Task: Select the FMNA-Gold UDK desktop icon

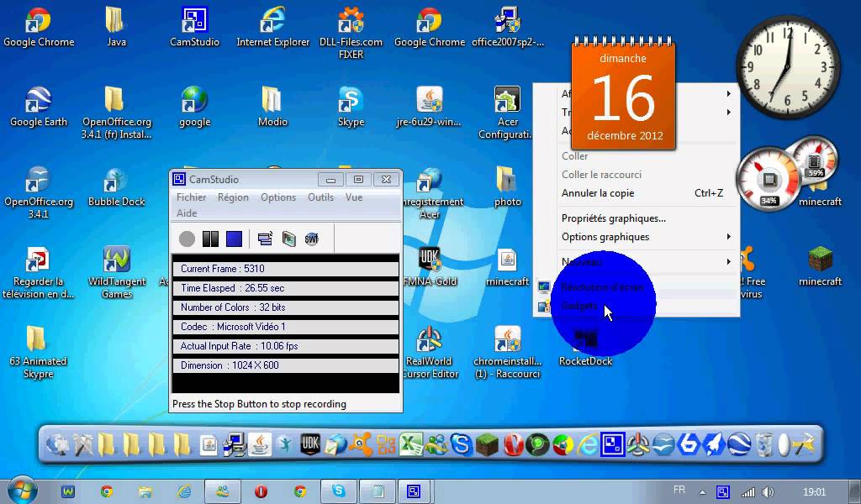Action: [x=430, y=267]
